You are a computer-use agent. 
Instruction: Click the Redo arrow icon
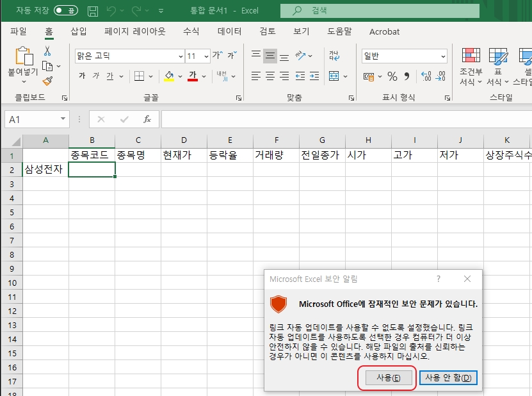(x=136, y=11)
